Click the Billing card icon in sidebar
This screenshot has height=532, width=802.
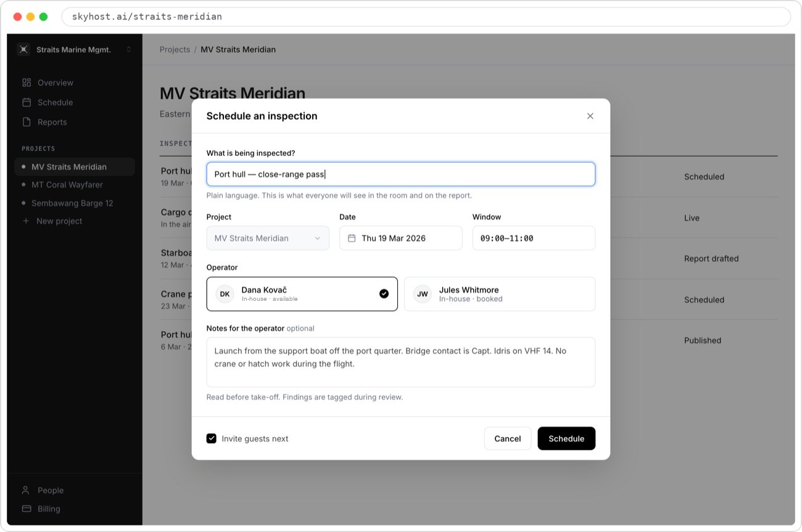26,509
